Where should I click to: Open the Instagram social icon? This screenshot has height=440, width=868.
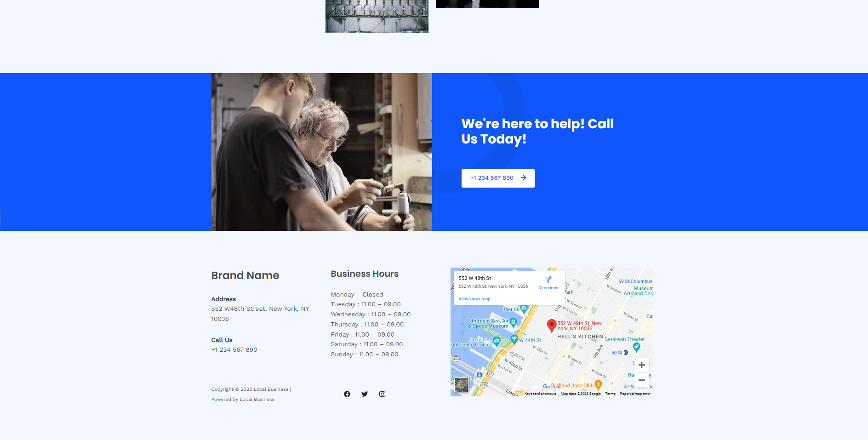[x=382, y=394]
